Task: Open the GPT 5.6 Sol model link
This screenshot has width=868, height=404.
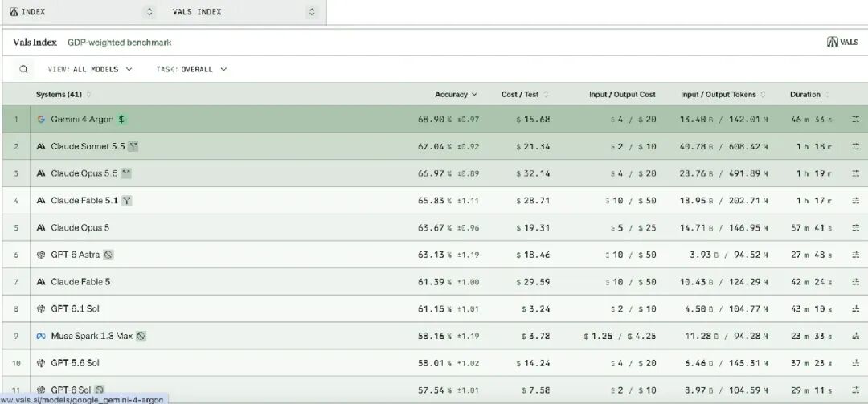Action: pyautogui.click(x=76, y=363)
